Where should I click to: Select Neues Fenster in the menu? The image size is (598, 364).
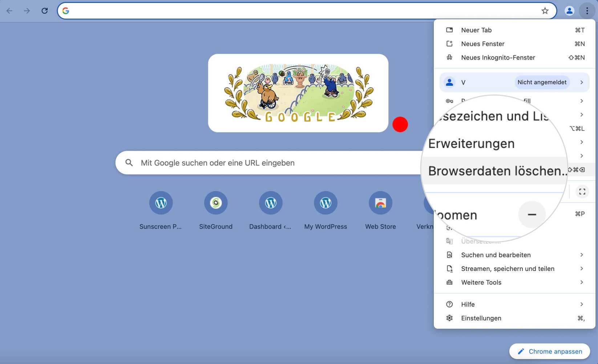point(514,44)
